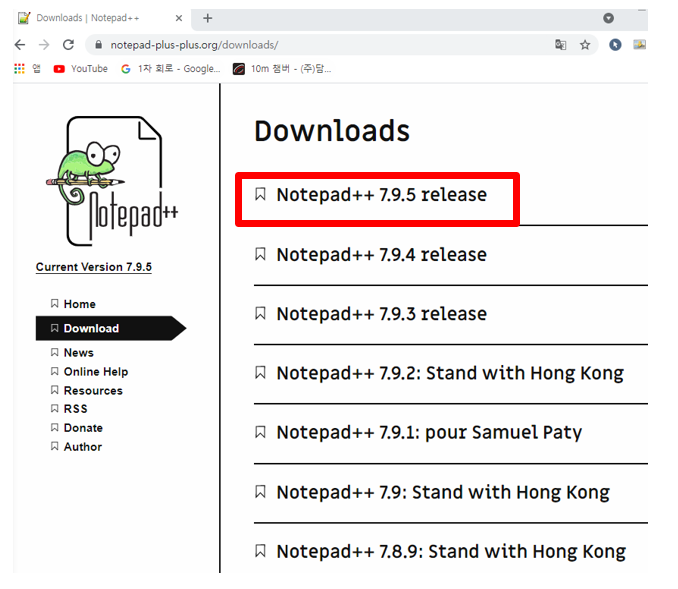Click the padlock icon in address bar
Screen dimensions: 678x589
99,45
